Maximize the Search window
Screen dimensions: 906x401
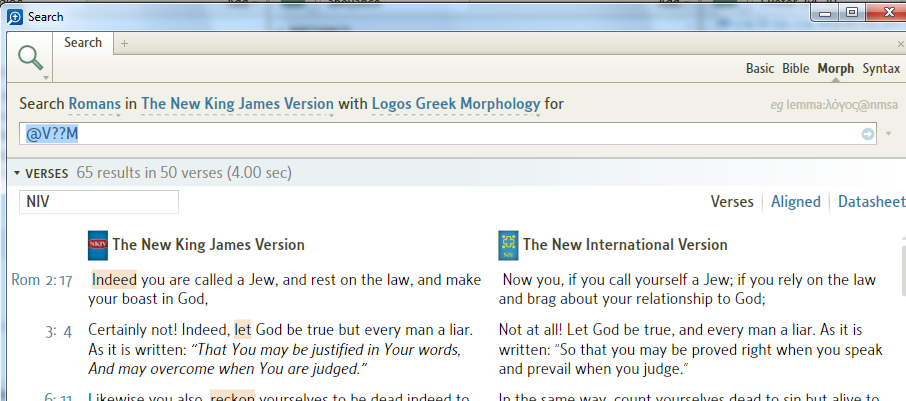tap(851, 13)
